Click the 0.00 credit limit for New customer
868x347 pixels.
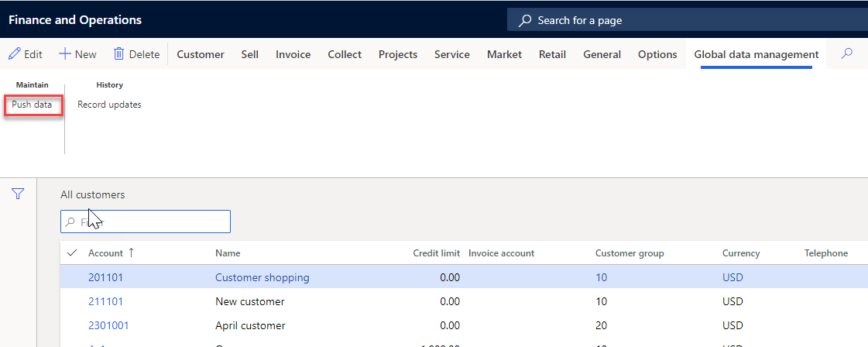click(x=450, y=301)
